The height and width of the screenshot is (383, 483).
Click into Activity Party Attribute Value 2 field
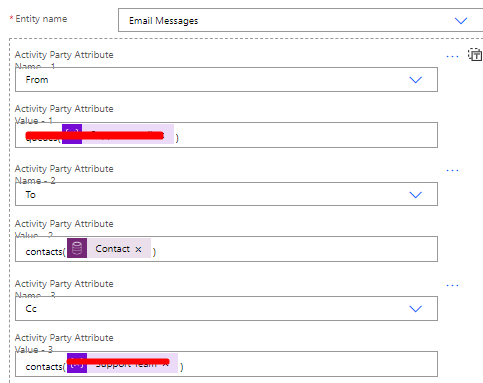pyautogui.click(x=226, y=249)
